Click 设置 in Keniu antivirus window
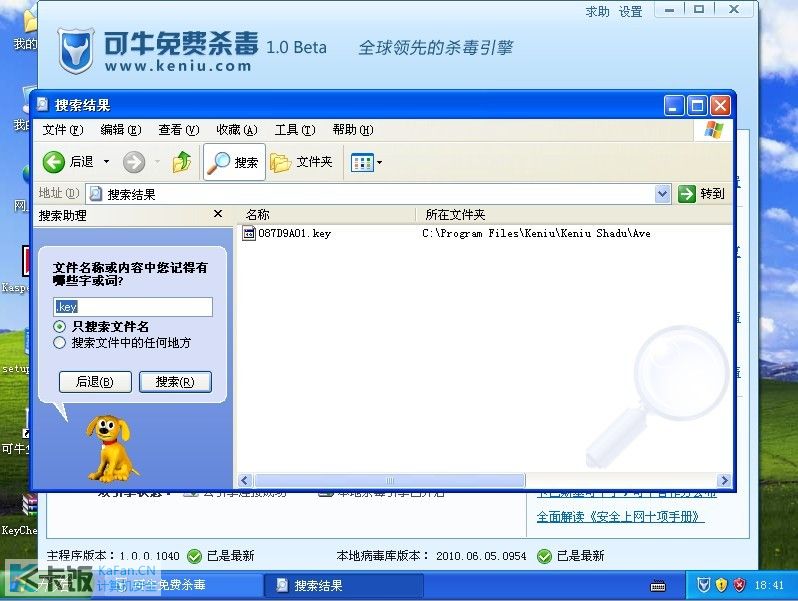 (630, 11)
